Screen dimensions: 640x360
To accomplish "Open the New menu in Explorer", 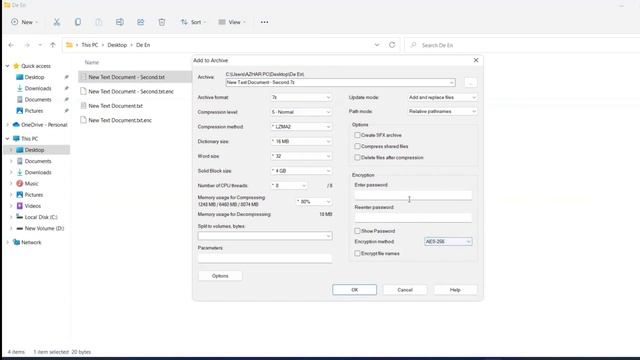I will point(24,22).
